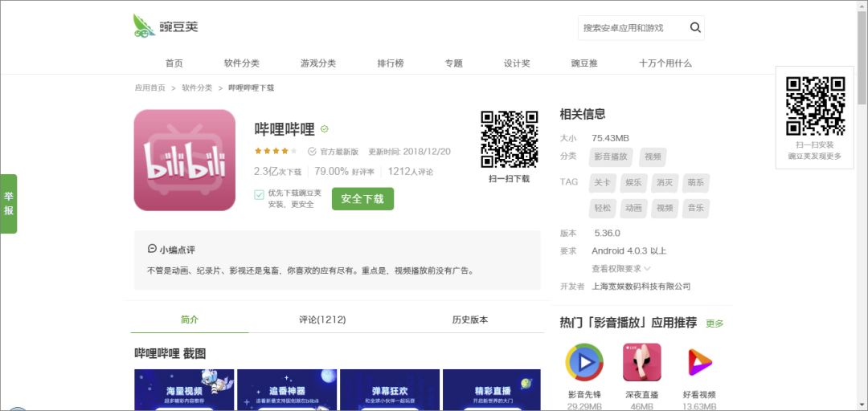Click the 轻松 tag

(602, 208)
